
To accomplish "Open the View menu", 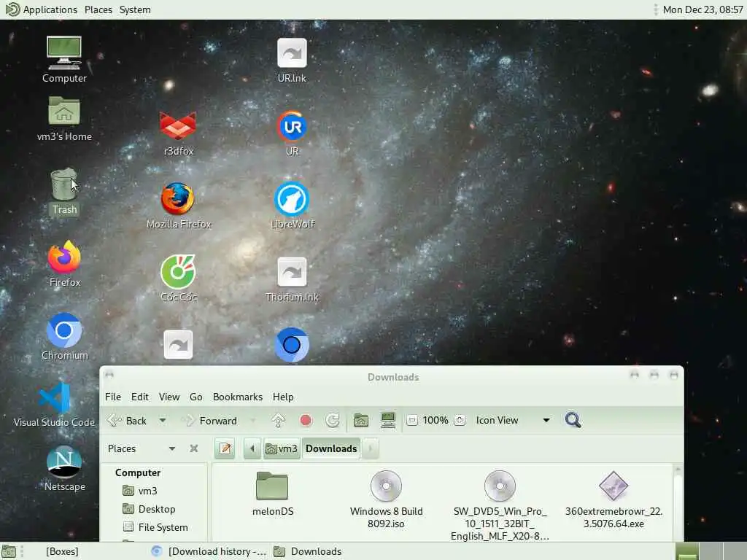I will point(169,397).
